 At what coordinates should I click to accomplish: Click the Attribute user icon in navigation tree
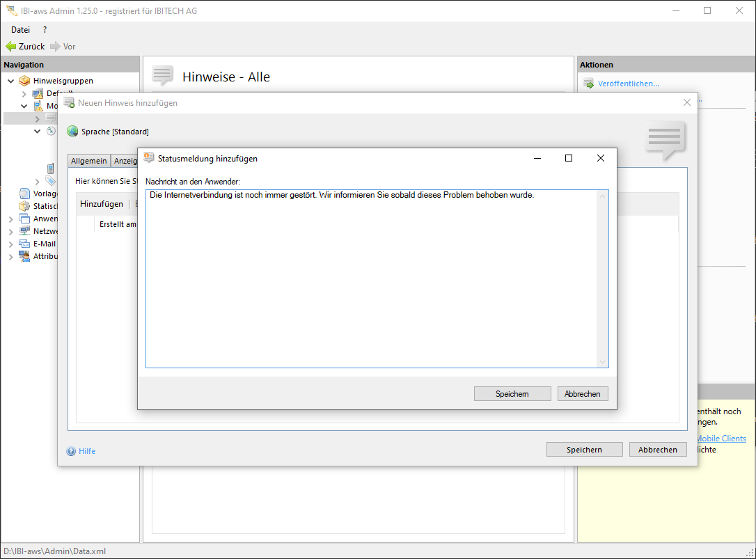click(x=24, y=256)
